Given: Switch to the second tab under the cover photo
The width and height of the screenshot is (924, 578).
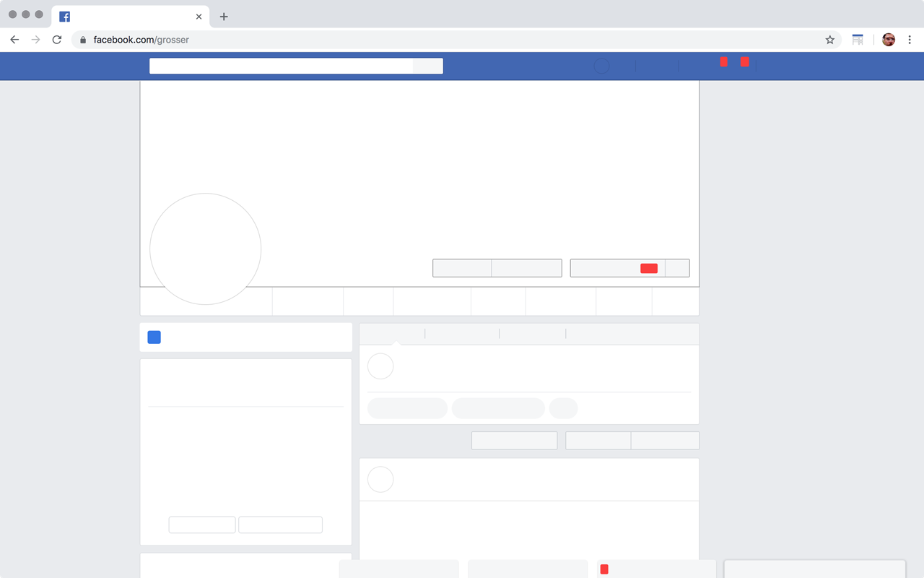Looking at the screenshot, I should coord(308,302).
